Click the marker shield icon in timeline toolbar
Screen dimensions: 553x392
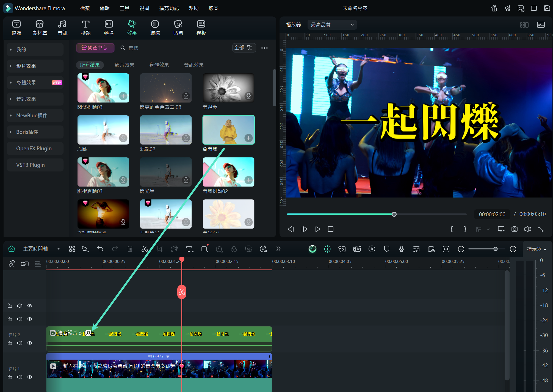click(x=386, y=249)
